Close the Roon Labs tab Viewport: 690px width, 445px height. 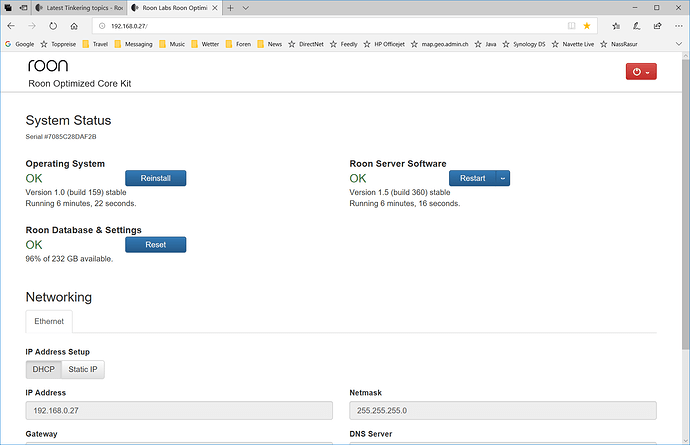click(x=215, y=8)
